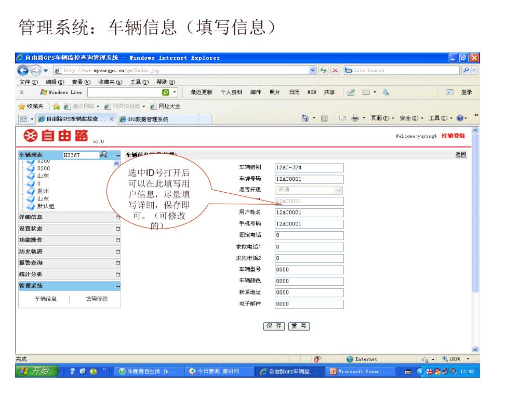The height and width of the screenshot is (399, 532).
Task: Open the 是否开通 dropdown
Action: pos(338,190)
